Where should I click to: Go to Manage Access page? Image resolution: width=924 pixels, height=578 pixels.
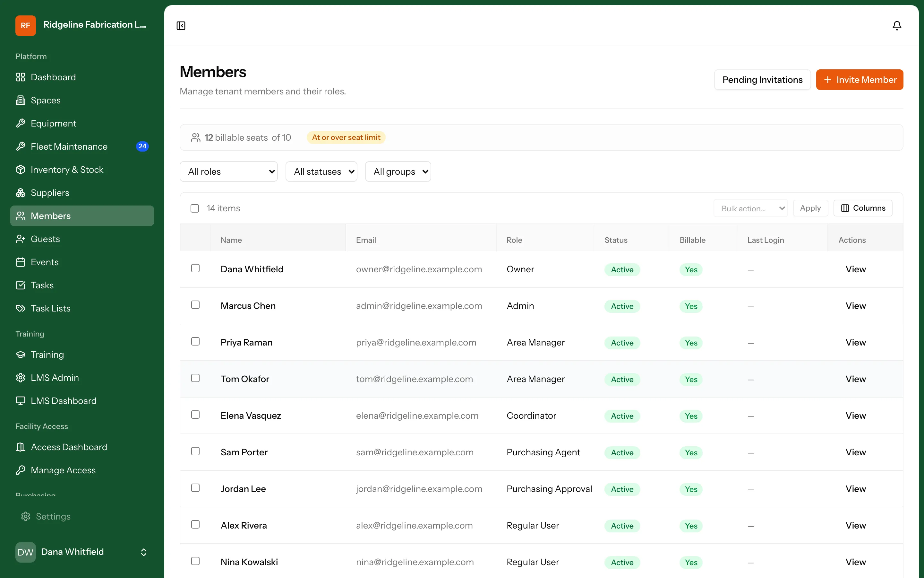click(82, 470)
